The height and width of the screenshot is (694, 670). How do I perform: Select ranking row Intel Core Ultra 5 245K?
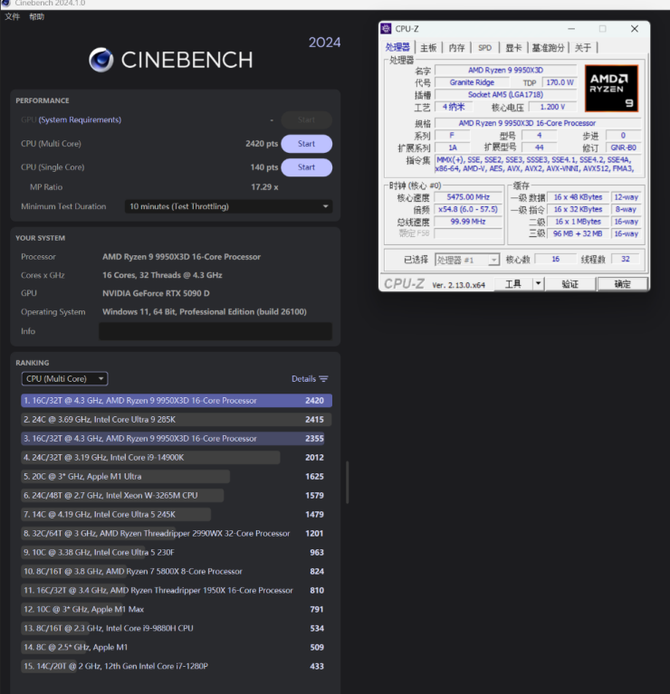(x=176, y=515)
